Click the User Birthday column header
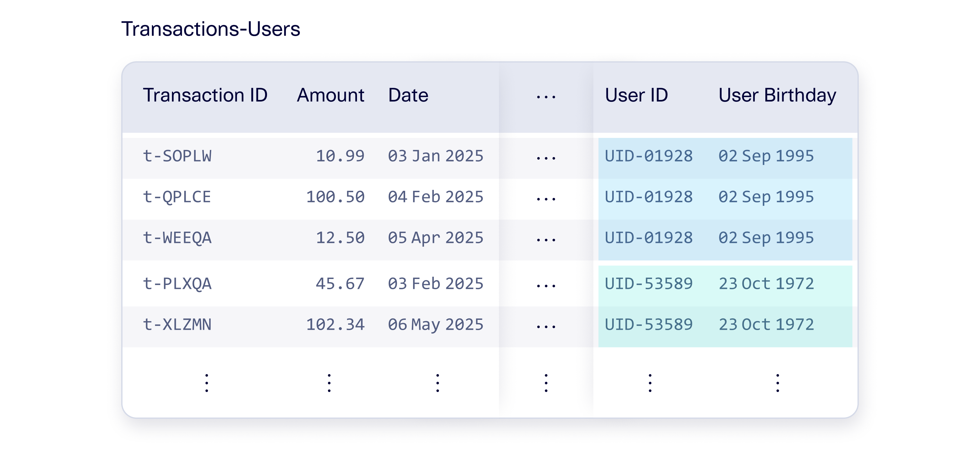The image size is (980, 452). [x=777, y=95]
